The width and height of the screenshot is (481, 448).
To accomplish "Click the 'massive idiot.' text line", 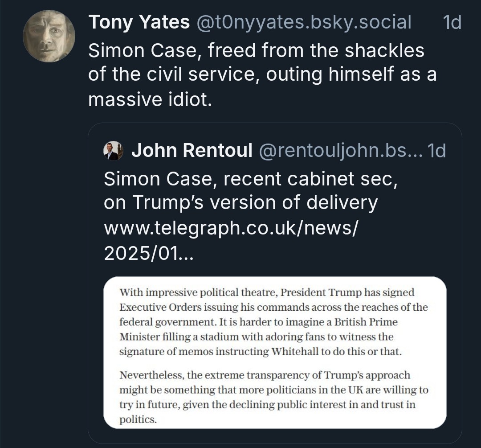I will point(150,99).
